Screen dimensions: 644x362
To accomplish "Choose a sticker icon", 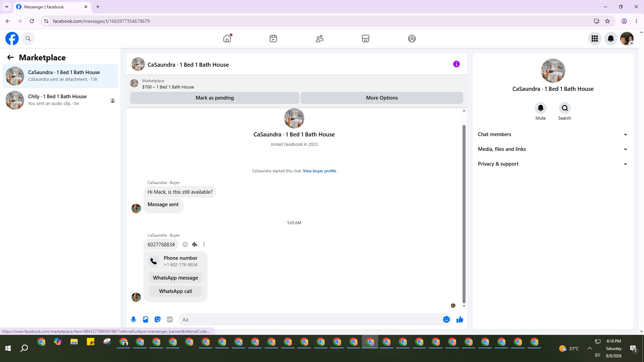I will 158,319.
